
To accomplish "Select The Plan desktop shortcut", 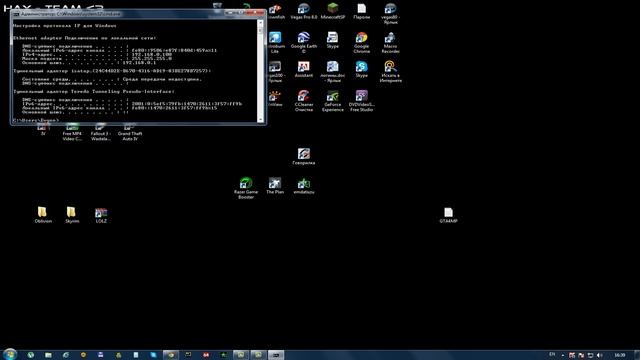I will point(275,186).
